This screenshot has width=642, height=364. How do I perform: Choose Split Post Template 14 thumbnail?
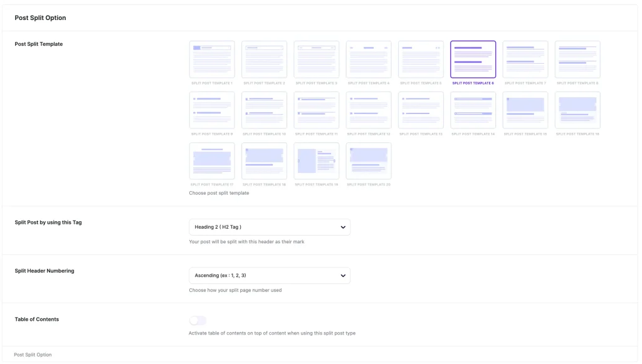click(x=473, y=110)
